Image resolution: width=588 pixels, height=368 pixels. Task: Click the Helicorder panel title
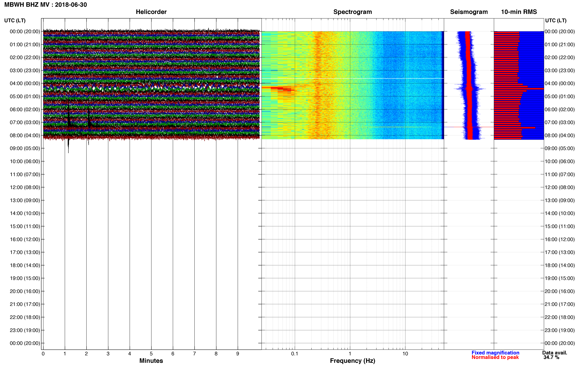click(x=151, y=12)
